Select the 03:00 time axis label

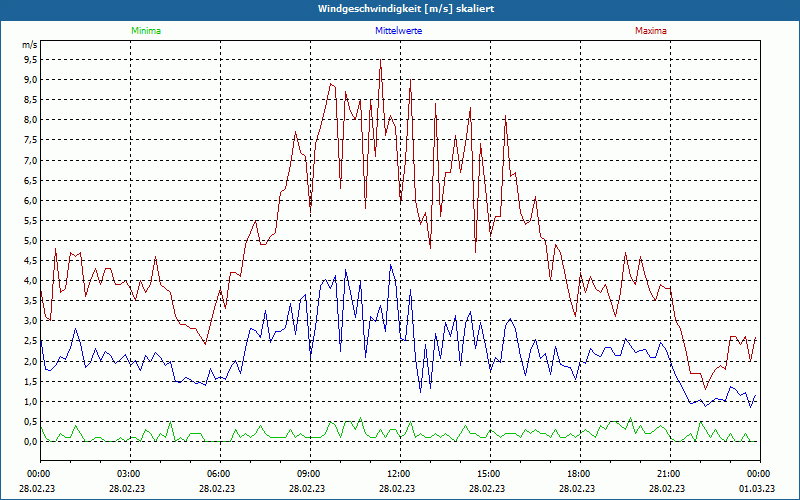pyautogui.click(x=129, y=473)
